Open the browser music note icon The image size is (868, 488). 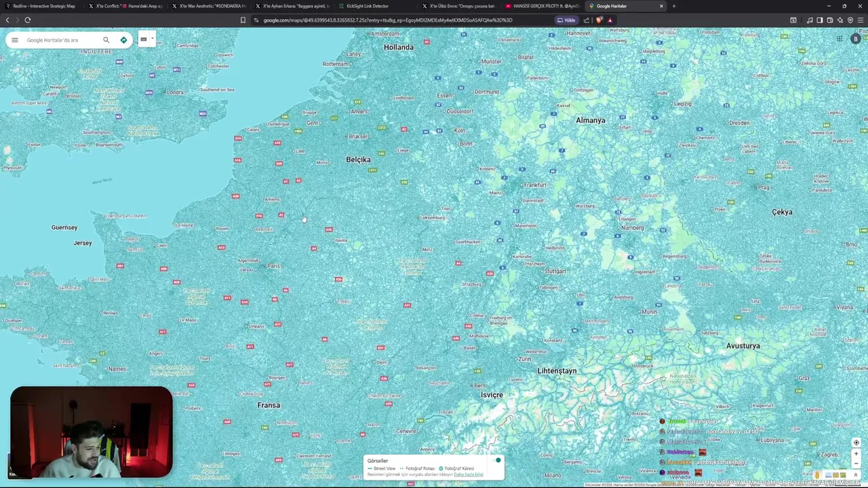click(810, 20)
